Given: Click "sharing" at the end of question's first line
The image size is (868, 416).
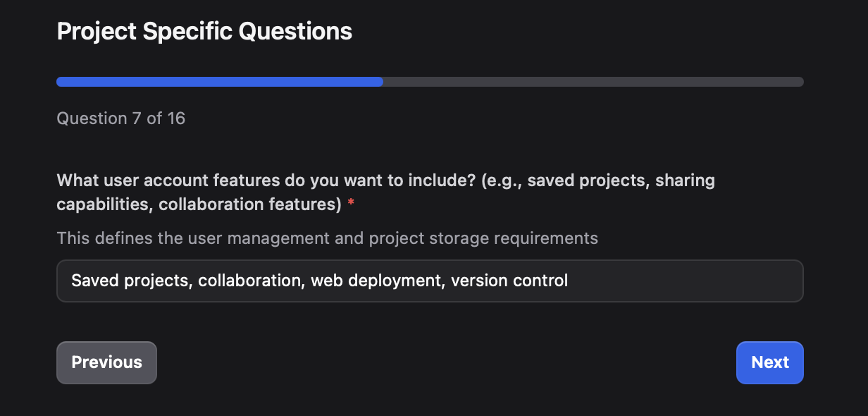Looking at the screenshot, I should [x=685, y=181].
